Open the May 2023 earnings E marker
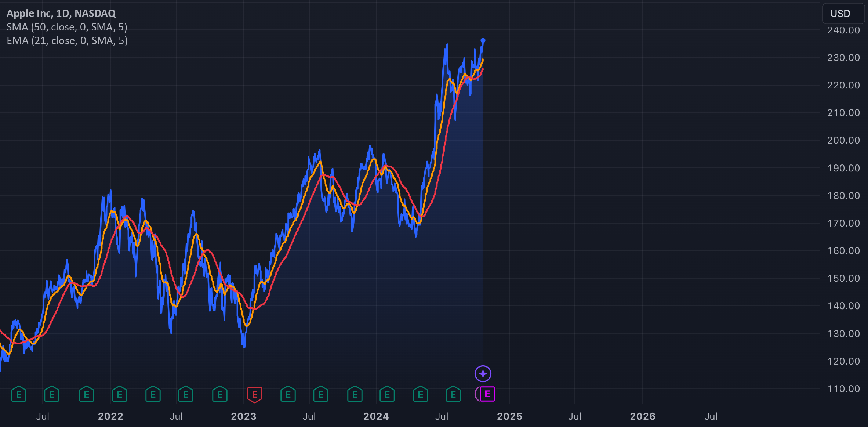 288,394
